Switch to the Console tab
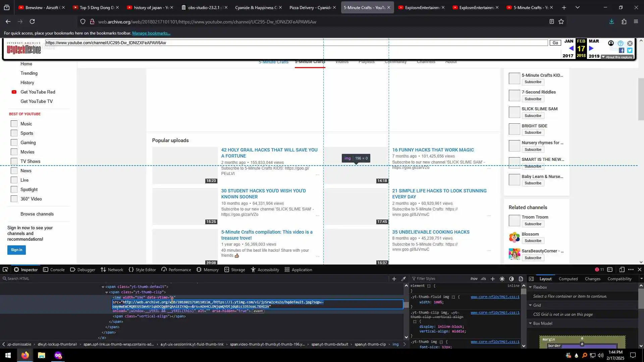This screenshot has height=362, width=644. pos(54,269)
